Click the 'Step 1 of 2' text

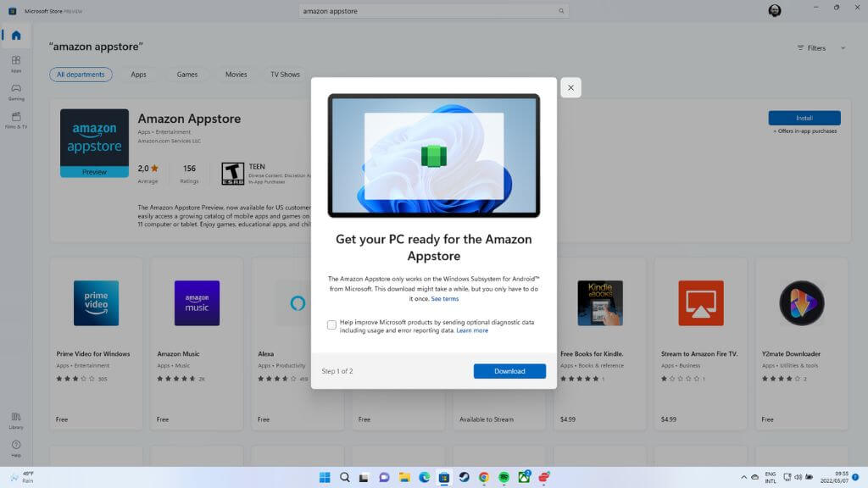click(x=337, y=371)
